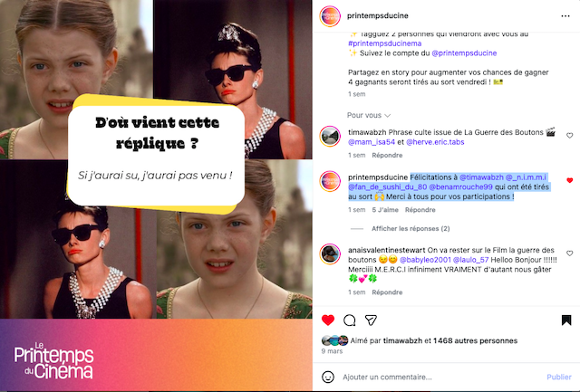
Task: View the 1468 autres personnes likes list
Action: pos(475,340)
